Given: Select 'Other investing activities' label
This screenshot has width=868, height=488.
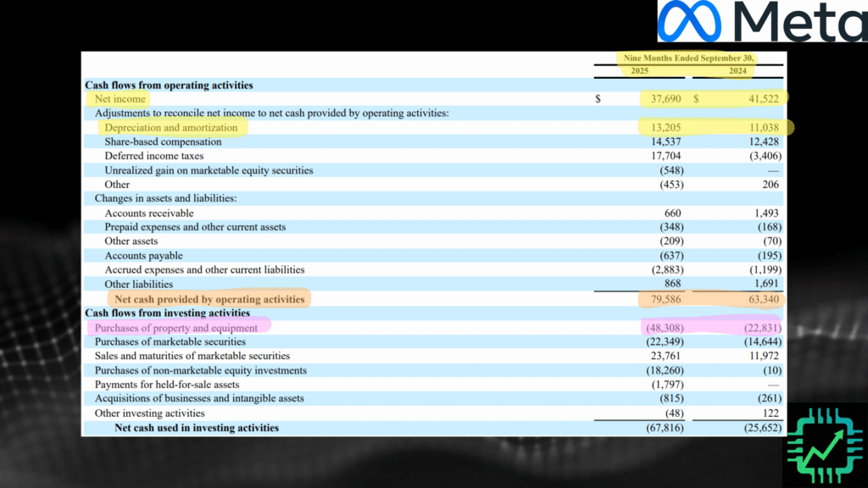Looking at the screenshot, I should pyautogui.click(x=149, y=413).
